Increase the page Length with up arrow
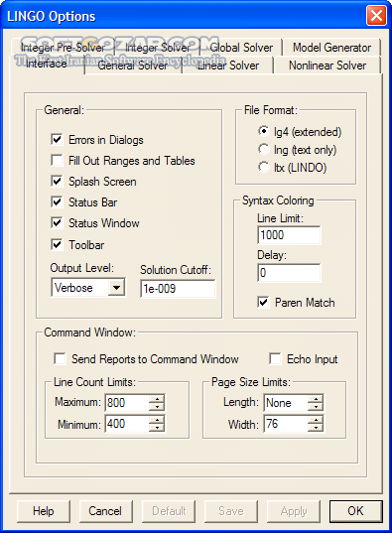 pos(316,399)
